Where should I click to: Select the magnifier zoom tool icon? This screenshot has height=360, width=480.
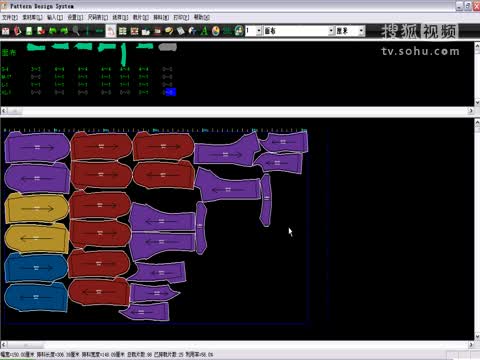tap(76, 31)
